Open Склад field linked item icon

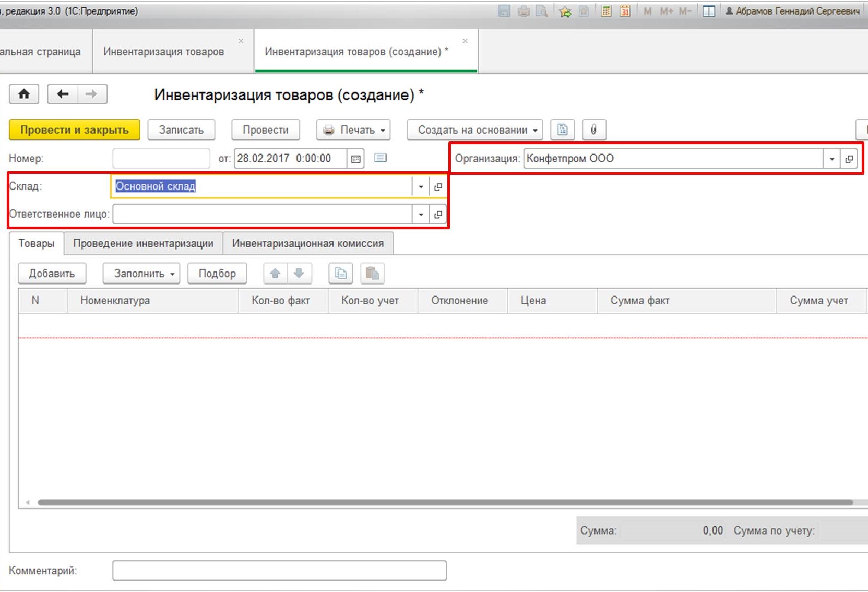tap(438, 186)
